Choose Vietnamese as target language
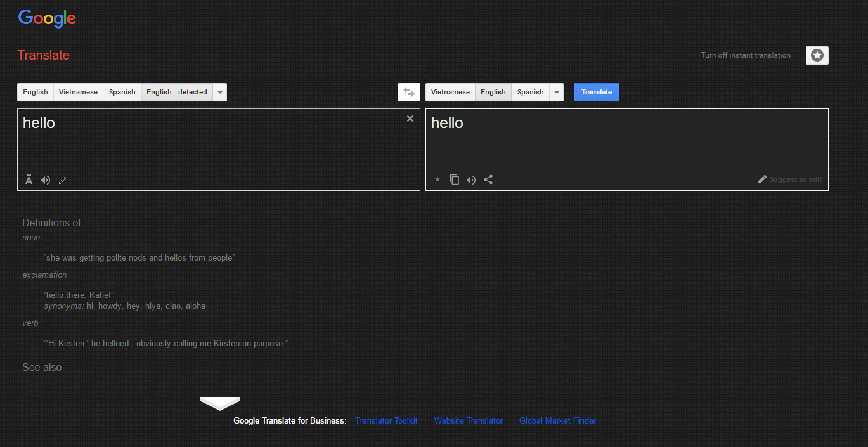The image size is (868, 447). [x=450, y=92]
